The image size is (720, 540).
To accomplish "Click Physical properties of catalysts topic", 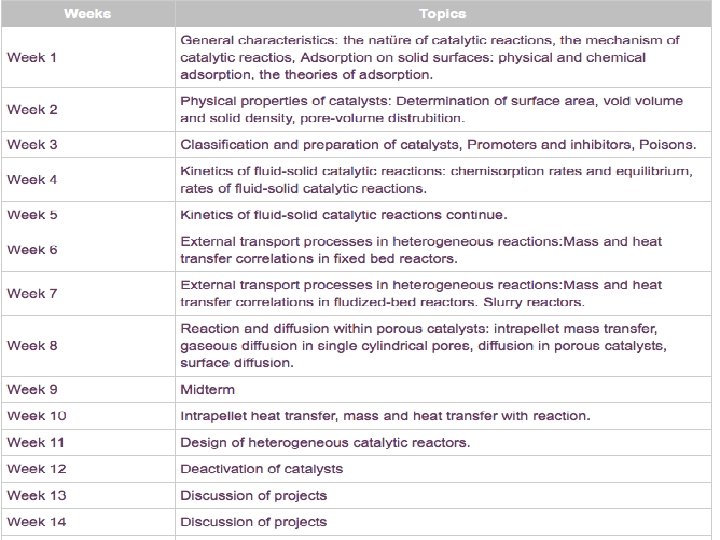I will coord(431,109).
